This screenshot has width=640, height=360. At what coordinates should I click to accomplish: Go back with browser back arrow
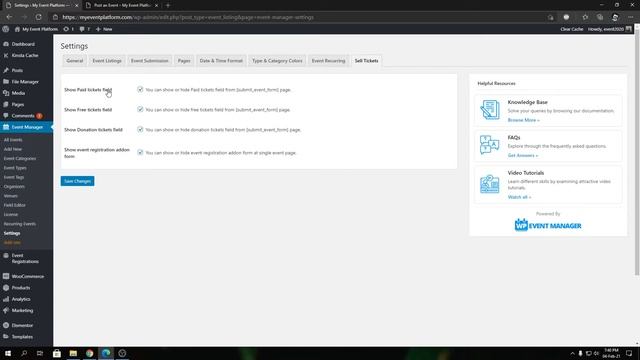(9, 17)
